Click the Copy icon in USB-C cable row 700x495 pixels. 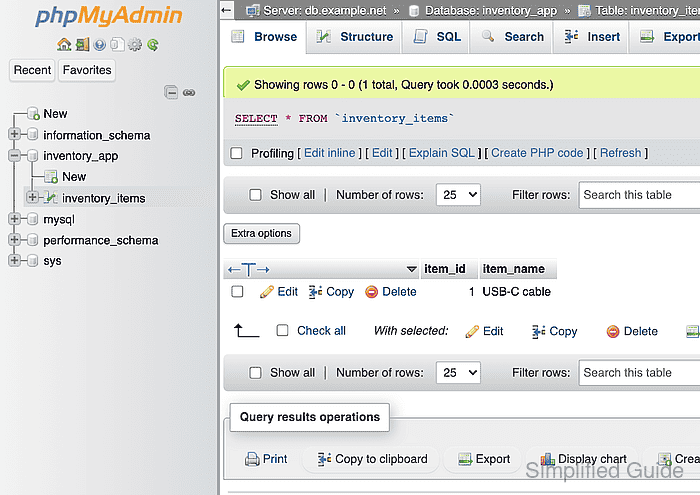point(316,292)
